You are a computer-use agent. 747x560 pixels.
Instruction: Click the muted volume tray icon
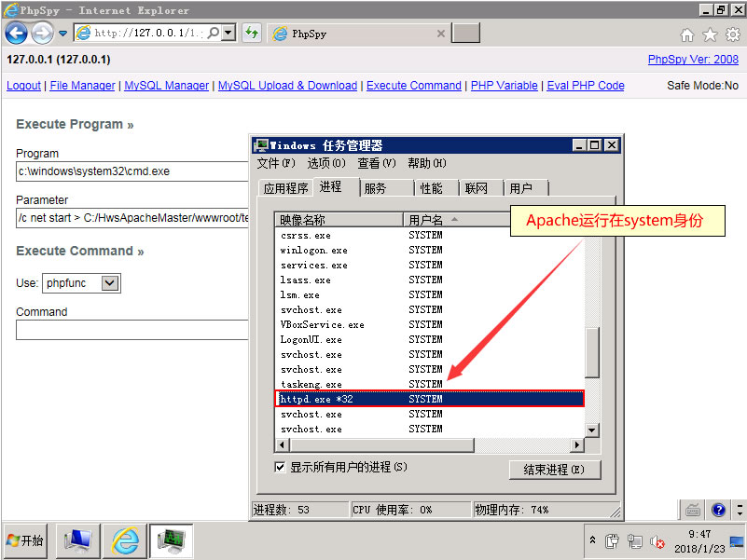pos(657,541)
